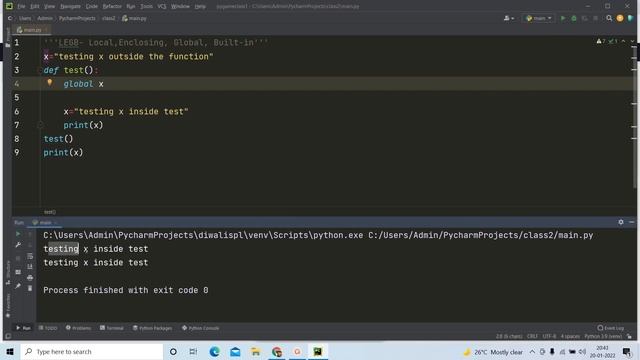The image size is (640, 360).
Task: Click the test() breadcrumb below editor
Action: point(50,212)
